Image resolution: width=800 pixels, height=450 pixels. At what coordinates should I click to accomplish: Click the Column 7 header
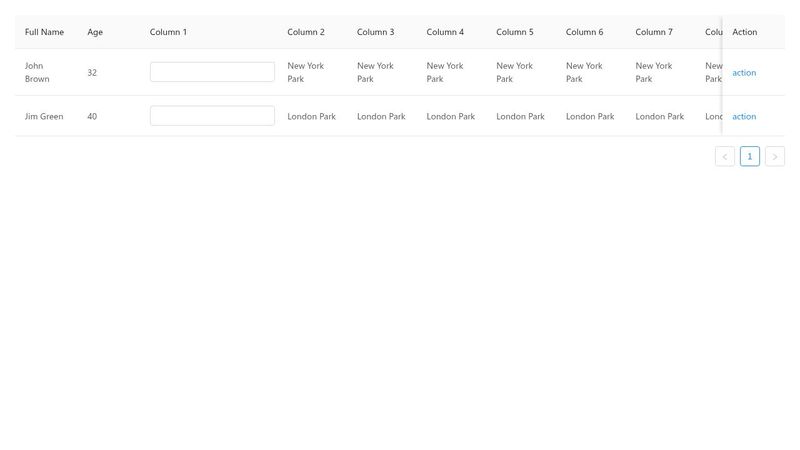point(654,32)
